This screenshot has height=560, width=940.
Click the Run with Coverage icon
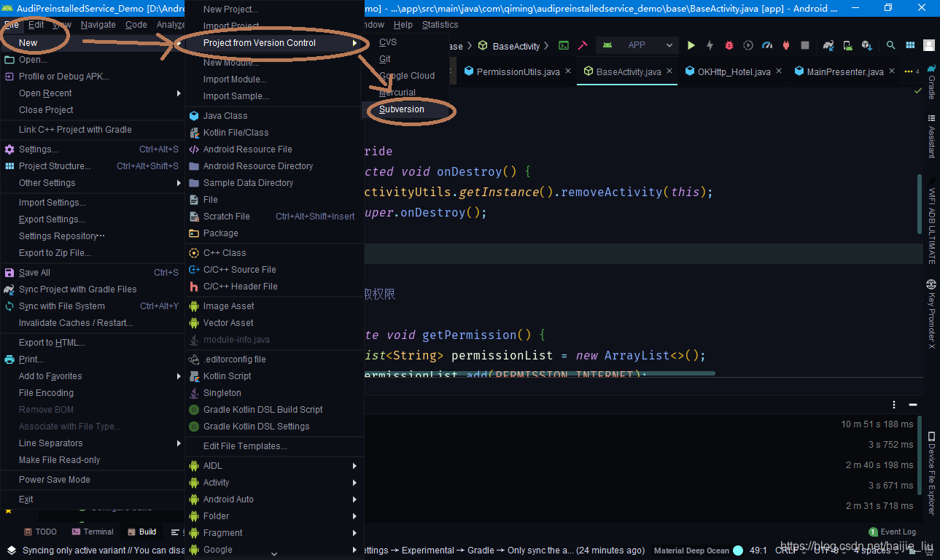(747, 45)
